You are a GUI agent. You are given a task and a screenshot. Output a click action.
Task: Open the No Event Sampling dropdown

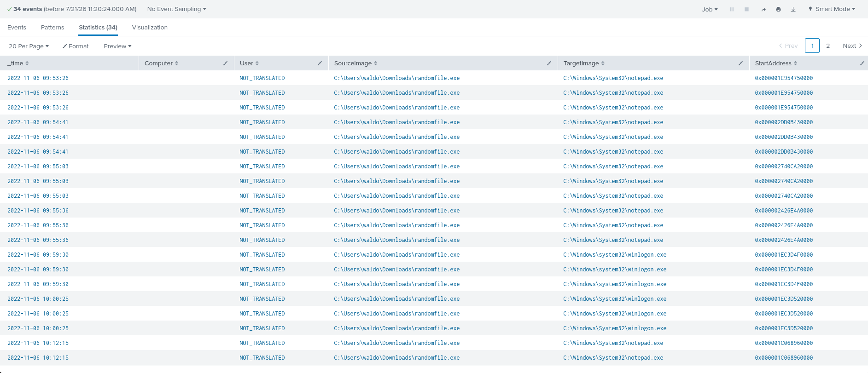[176, 9]
